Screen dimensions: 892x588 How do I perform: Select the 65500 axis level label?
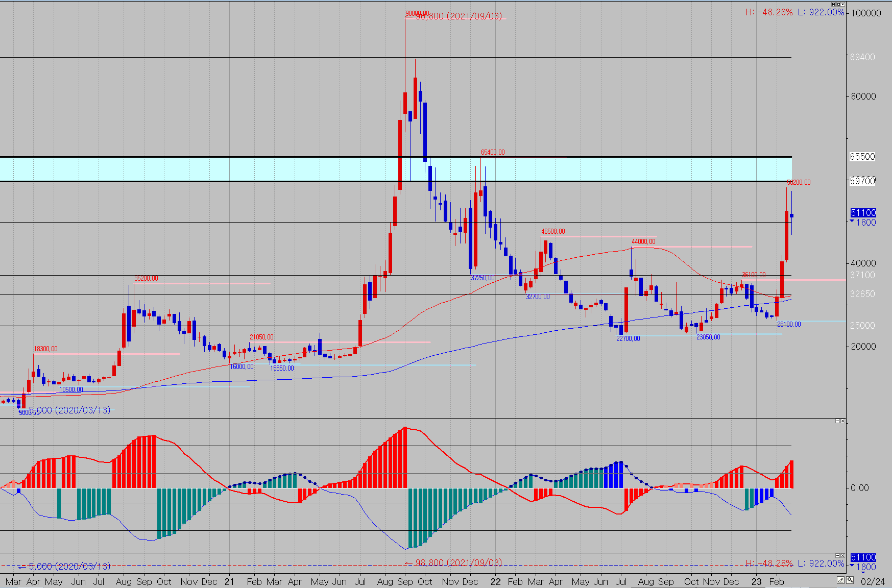point(862,157)
